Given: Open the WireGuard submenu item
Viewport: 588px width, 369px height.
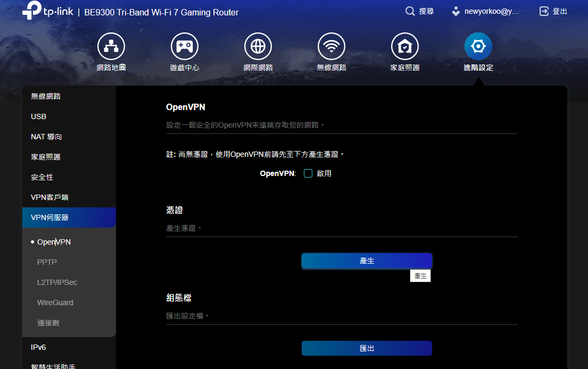Looking at the screenshot, I should click(x=55, y=303).
